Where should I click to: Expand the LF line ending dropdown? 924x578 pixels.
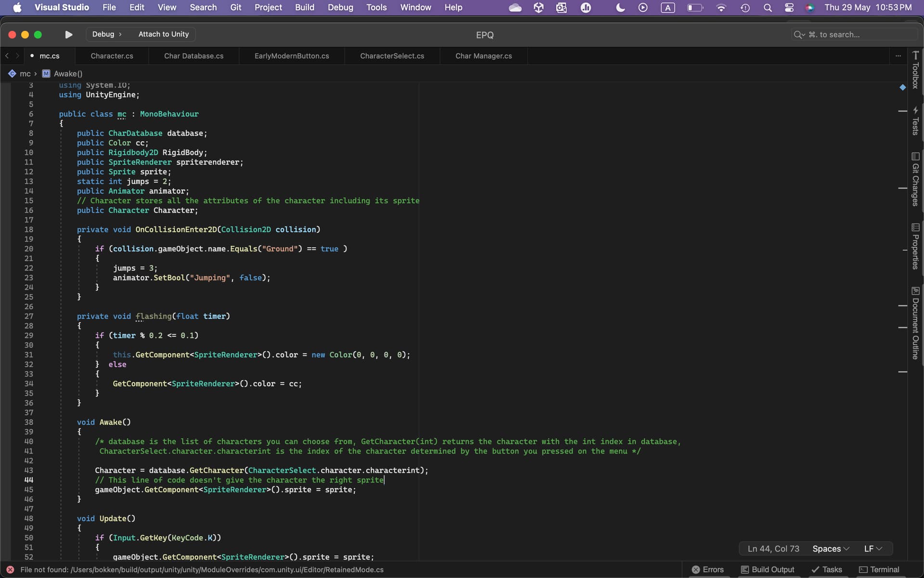873,549
